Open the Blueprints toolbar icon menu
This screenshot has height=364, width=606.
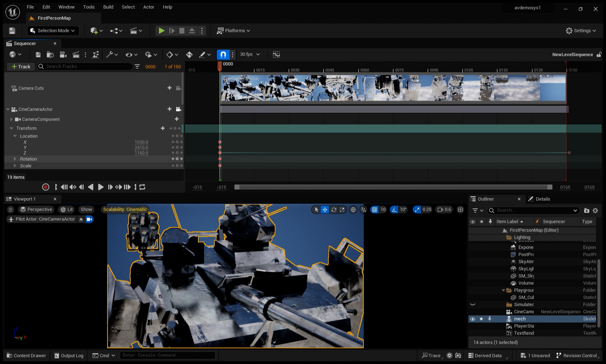[x=116, y=31]
